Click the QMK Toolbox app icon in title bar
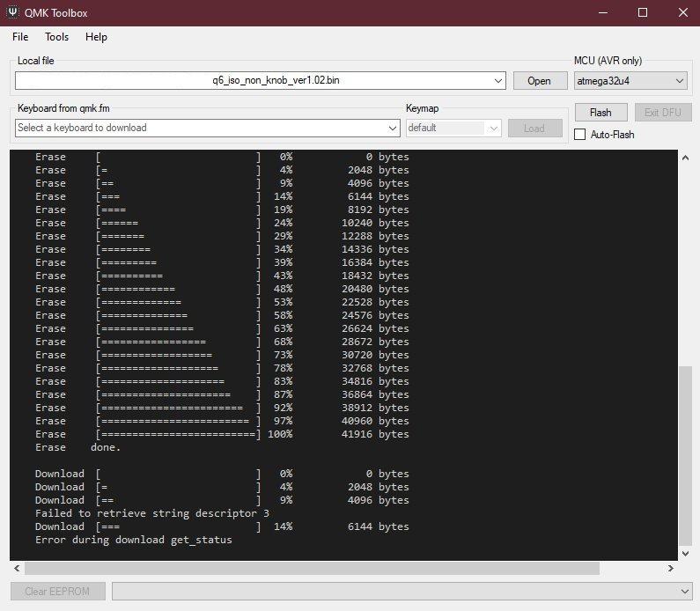The width and height of the screenshot is (700, 611). (12, 12)
